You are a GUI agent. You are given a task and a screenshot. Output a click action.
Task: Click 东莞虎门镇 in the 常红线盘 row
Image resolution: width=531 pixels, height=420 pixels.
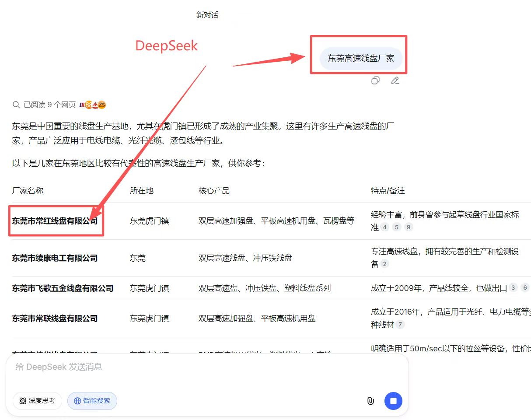point(149,221)
